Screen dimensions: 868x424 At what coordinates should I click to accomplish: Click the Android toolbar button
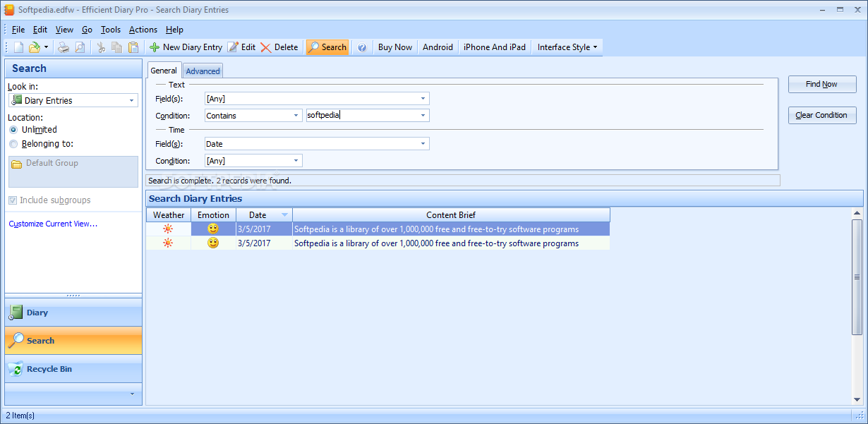tap(438, 47)
